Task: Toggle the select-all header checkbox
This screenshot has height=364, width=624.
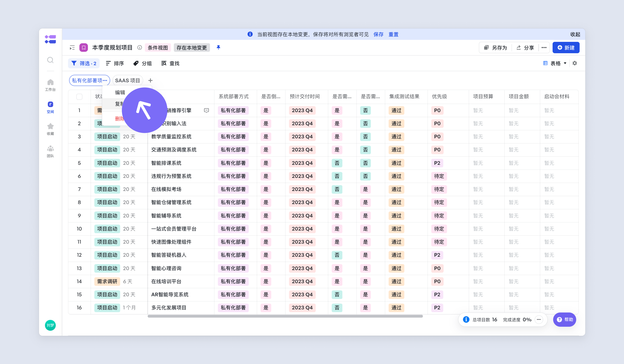Action: pyautogui.click(x=79, y=97)
